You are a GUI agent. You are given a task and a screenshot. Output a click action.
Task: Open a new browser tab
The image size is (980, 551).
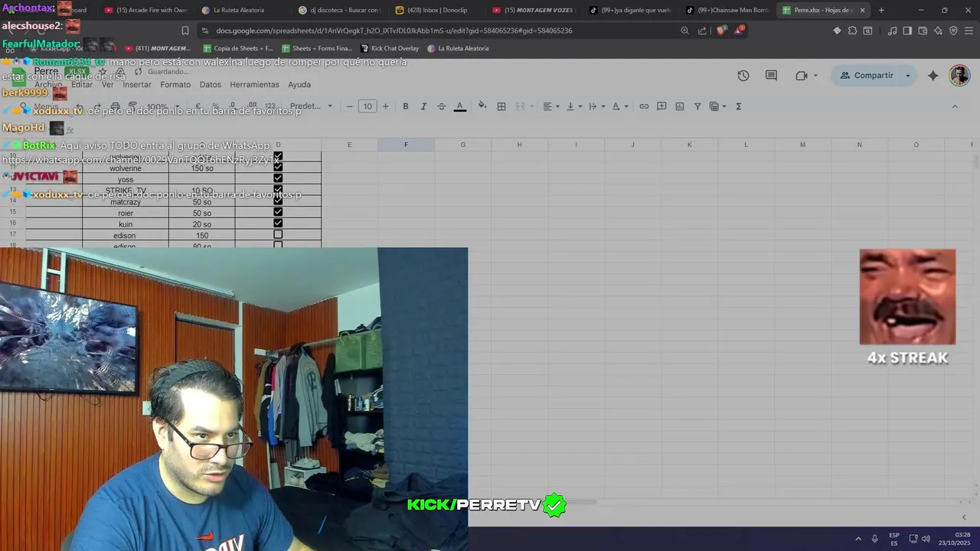(x=881, y=10)
